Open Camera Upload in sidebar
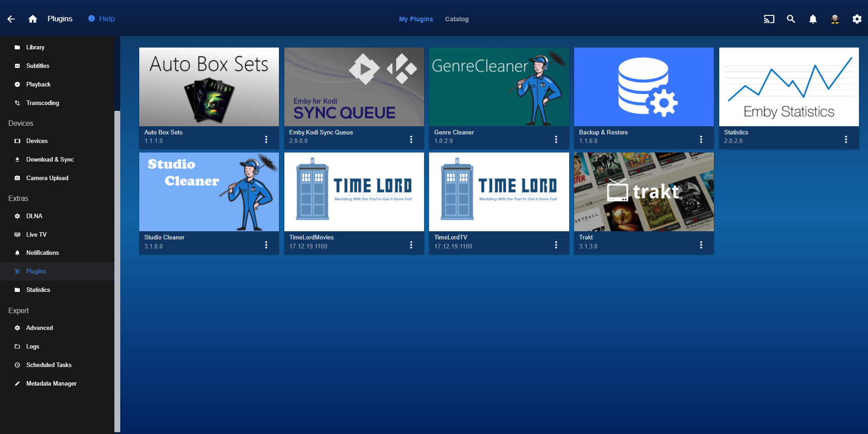Image resolution: width=868 pixels, height=434 pixels. pos(57,178)
